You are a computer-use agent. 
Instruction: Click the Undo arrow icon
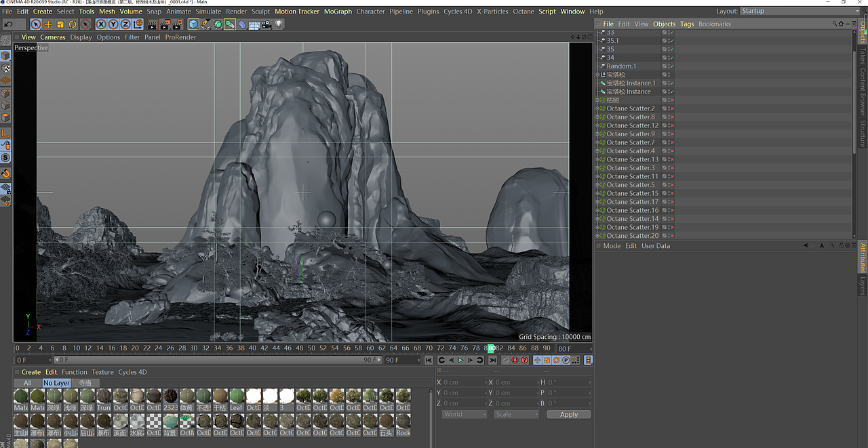point(9,24)
